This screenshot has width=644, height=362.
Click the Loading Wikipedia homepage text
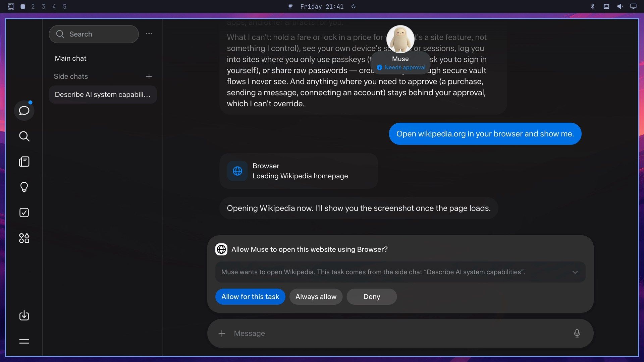(300, 176)
